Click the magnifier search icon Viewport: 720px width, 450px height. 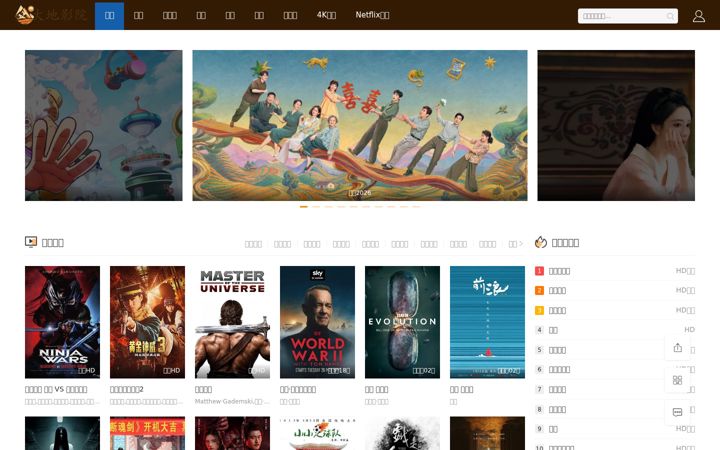click(670, 16)
